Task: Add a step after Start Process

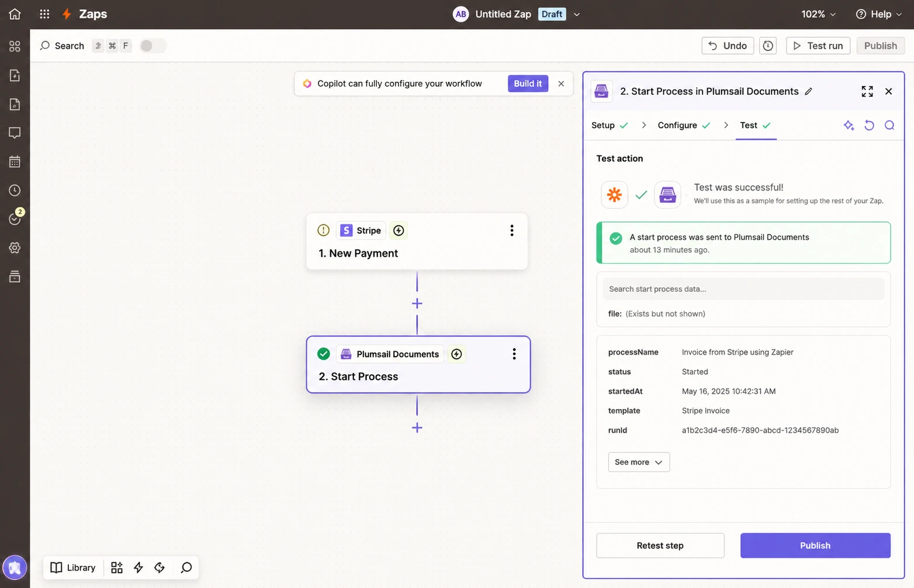Action: 417,428
